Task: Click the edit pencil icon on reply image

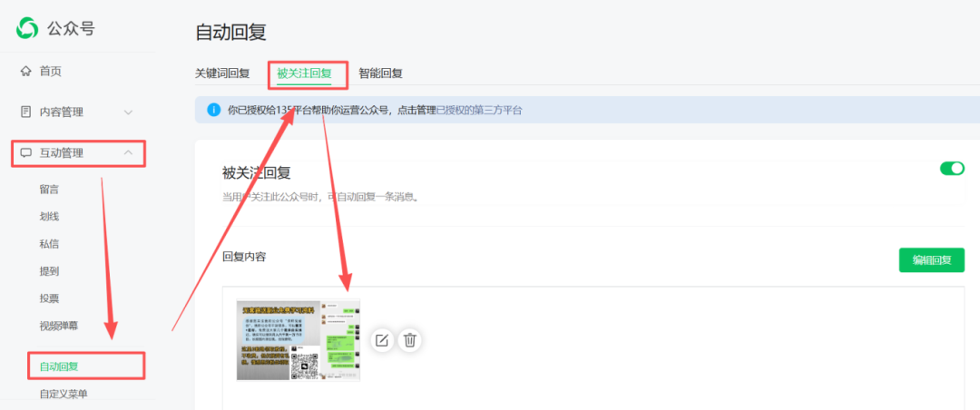Action: 382,340
